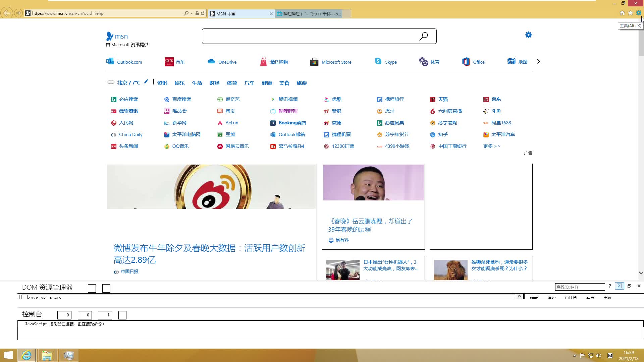Open Outlook.com shortcut
Viewport: 644px width, 362px height.
coord(124,62)
